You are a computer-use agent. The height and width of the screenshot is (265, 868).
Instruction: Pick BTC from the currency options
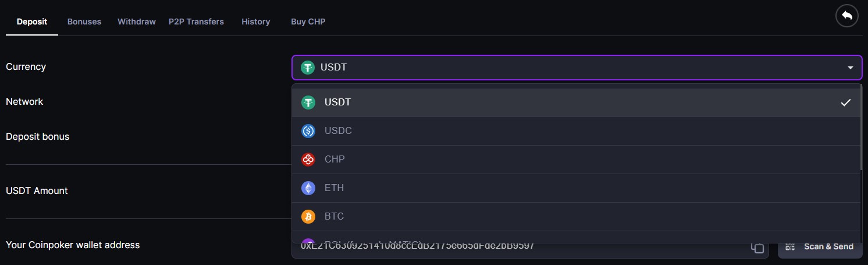334,217
